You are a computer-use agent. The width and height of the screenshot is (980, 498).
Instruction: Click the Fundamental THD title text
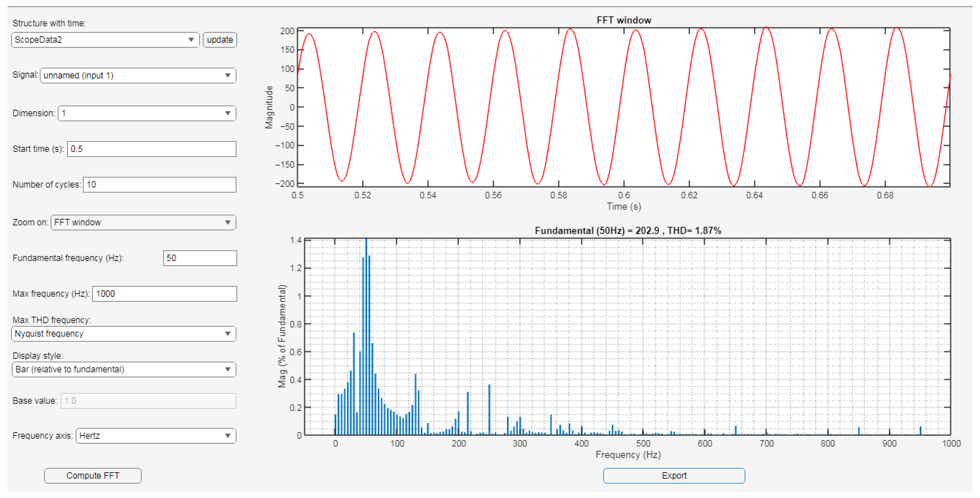tap(628, 231)
